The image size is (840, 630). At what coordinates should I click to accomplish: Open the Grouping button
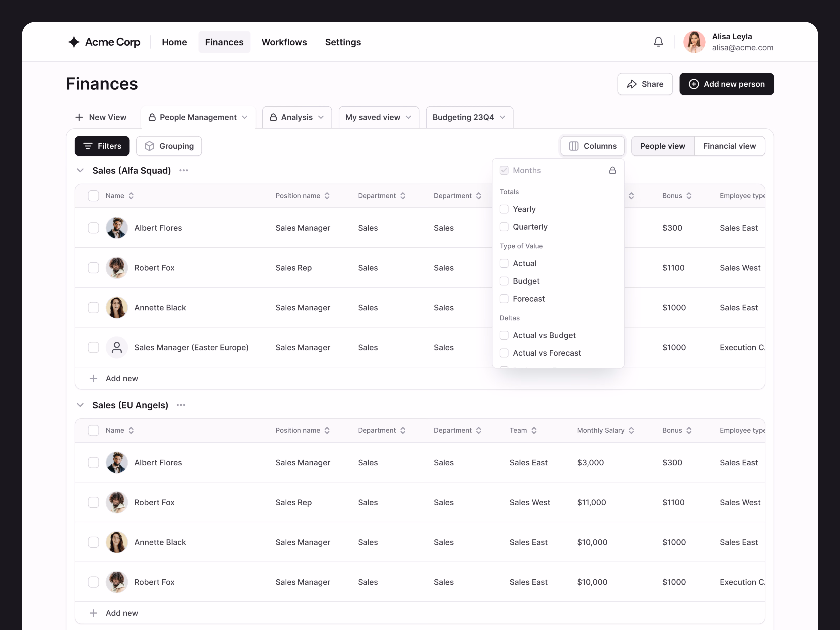[169, 146]
